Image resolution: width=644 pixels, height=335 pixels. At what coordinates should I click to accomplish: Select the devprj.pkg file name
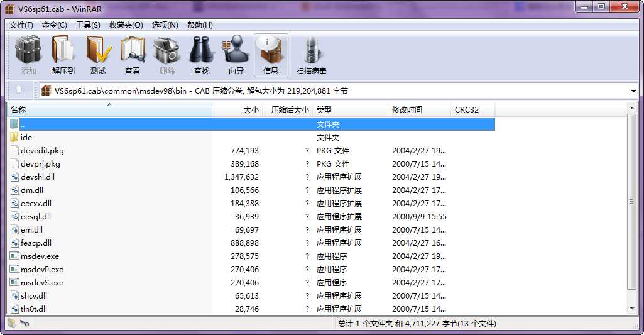pos(40,163)
